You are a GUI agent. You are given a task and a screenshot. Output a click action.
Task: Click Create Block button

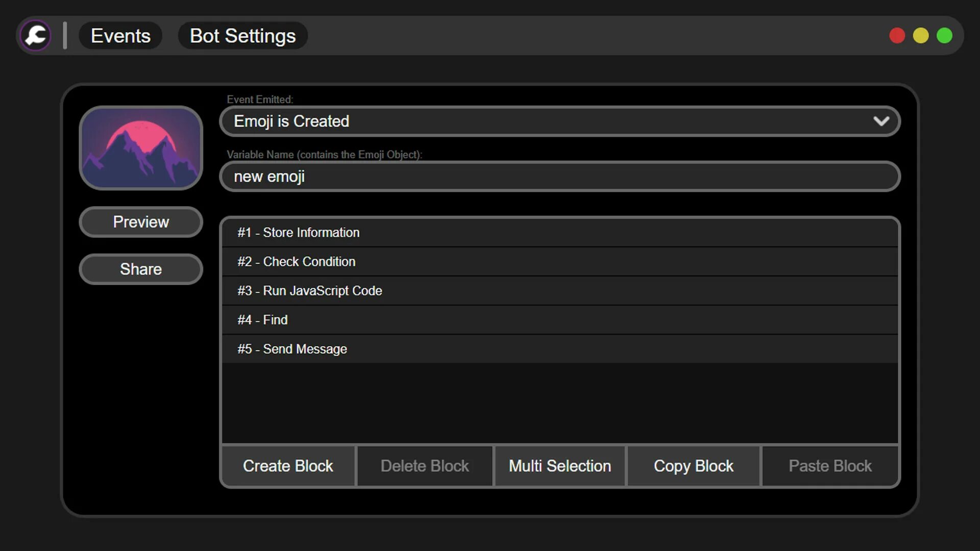click(x=288, y=466)
